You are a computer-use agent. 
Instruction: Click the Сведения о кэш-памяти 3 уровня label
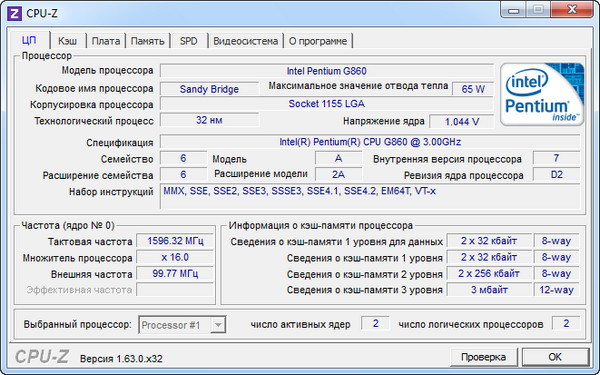click(x=365, y=290)
